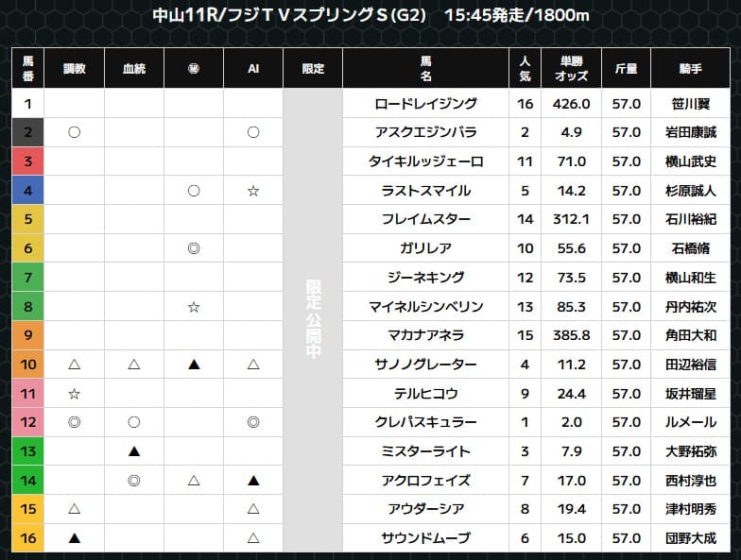Viewport: 741px width, 560px height.
Task: Click the 血統 column header
Action: [134, 69]
